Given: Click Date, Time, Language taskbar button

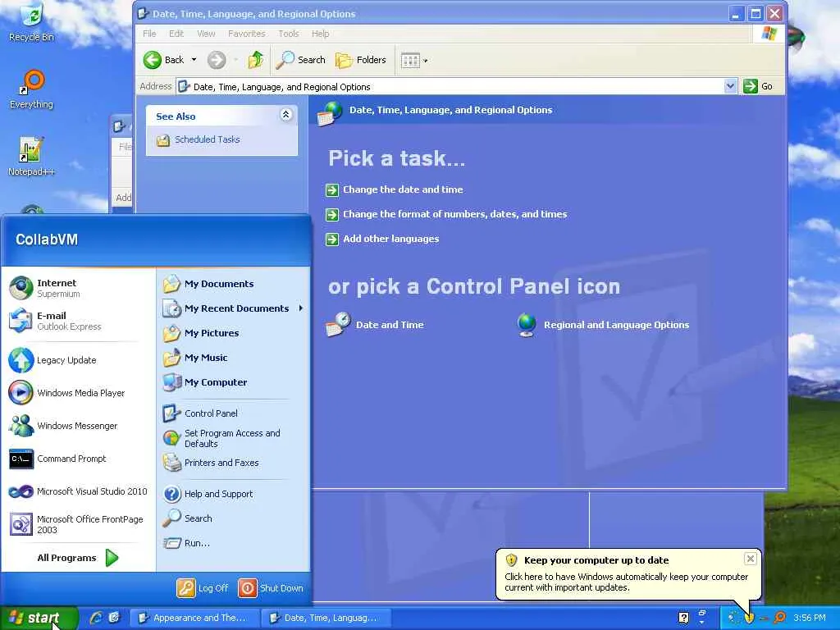Looking at the screenshot, I should (326, 618).
